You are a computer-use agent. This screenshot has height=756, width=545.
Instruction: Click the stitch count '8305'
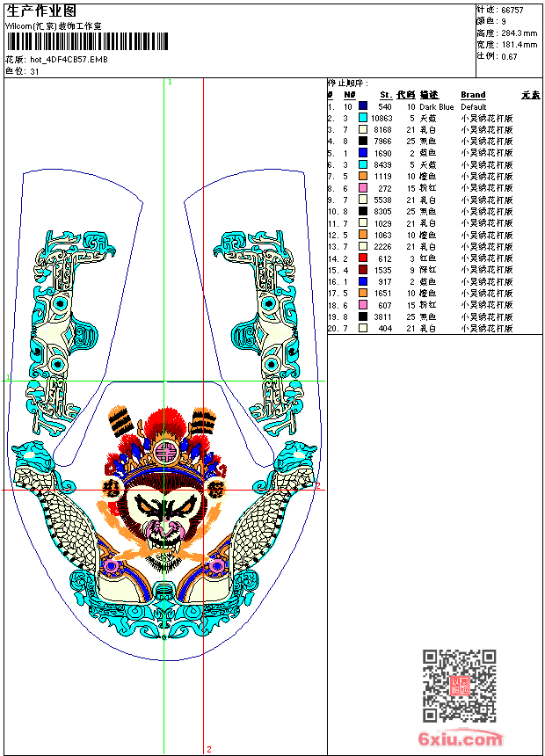pos(382,212)
